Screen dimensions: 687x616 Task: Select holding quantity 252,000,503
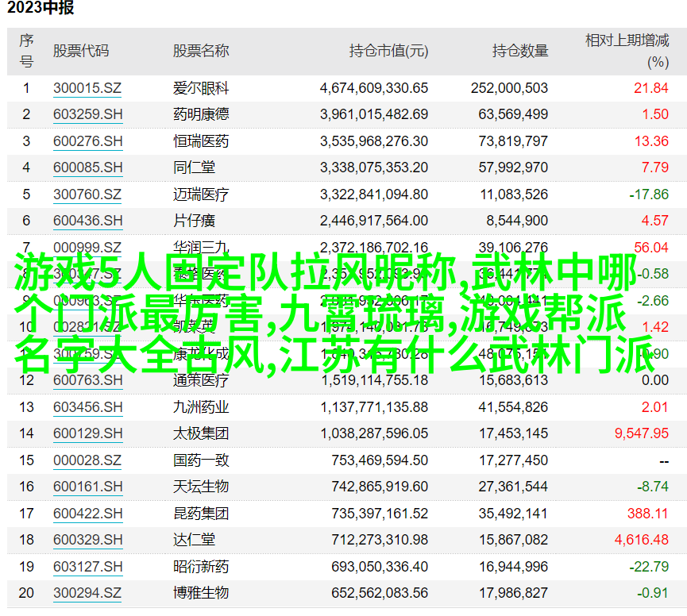(x=510, y=88)
